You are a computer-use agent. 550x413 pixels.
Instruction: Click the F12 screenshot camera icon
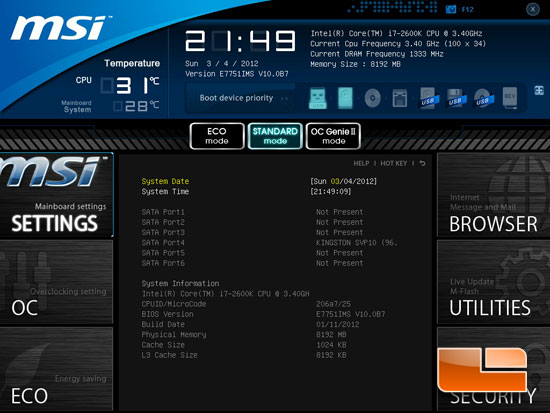click(x=451, y=9)
